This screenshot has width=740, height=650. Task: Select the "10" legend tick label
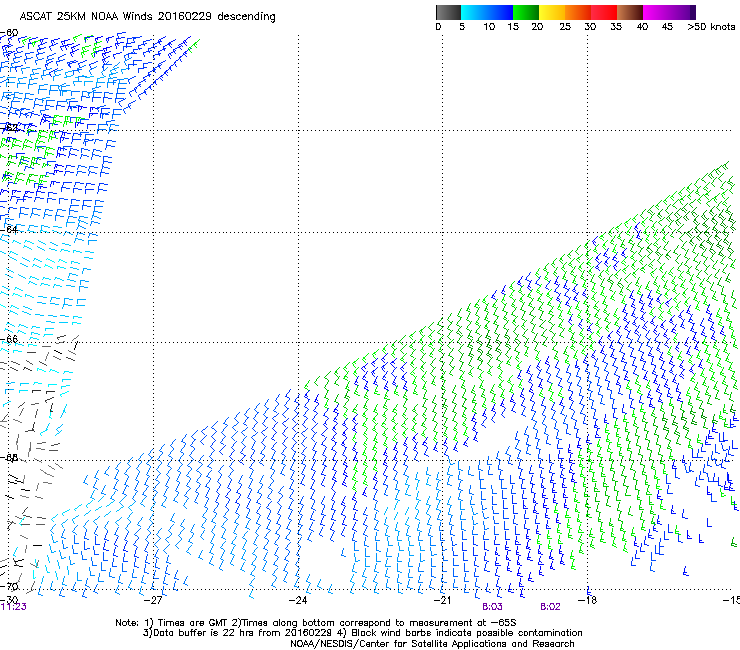click(x=489, y=27)
